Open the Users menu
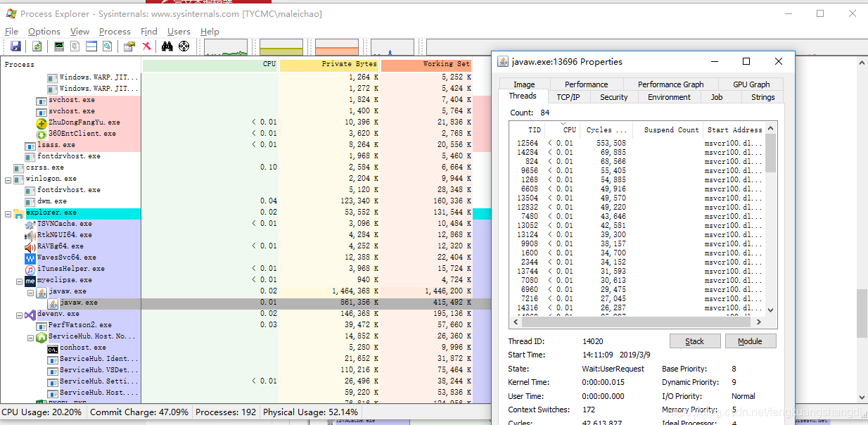868x425 pixels. tap(179, 31)
